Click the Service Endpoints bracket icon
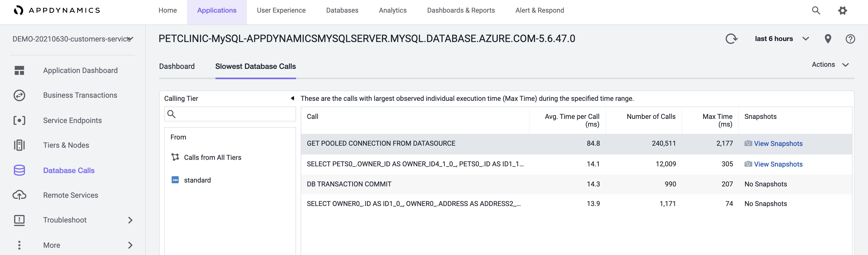The height and width of the screenshot is (255, 868). [19, 120]
